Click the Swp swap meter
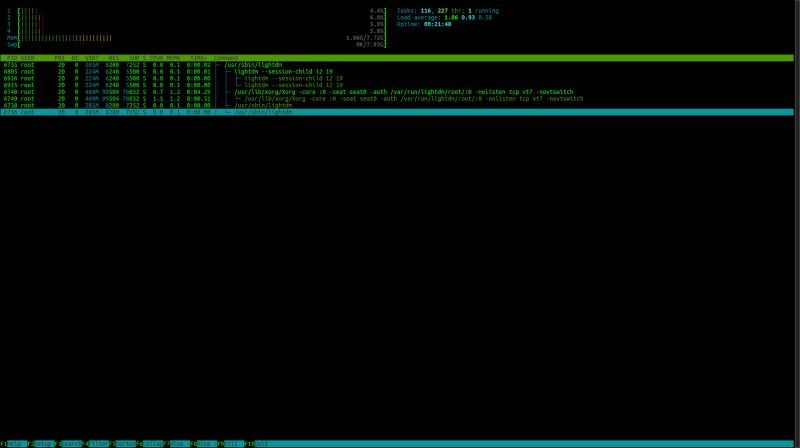The height and width of the screenshot is (448, 800). coord(196,44)
